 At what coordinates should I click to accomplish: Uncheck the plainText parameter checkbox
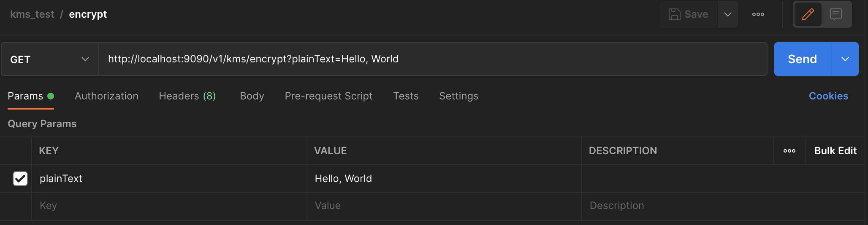point(20,179)
